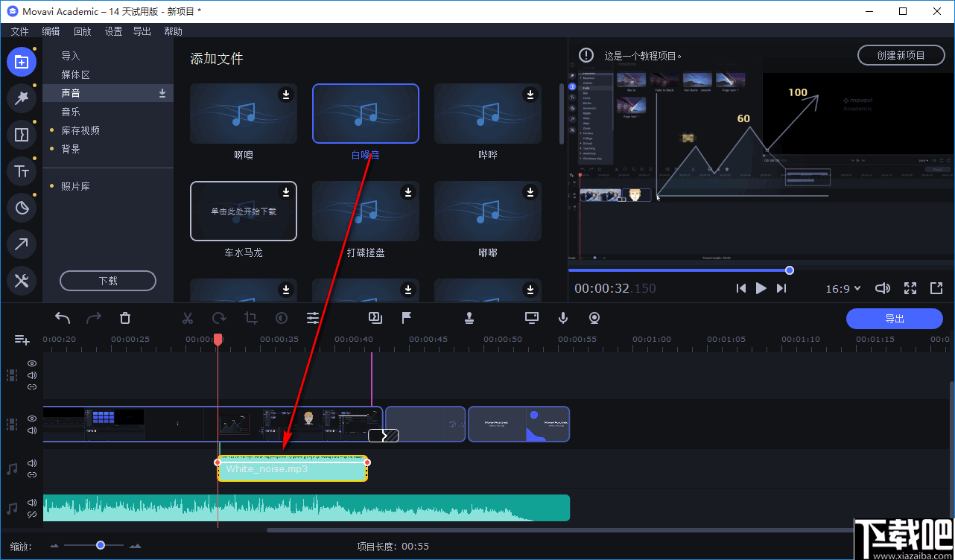Open the 帮助 menu
The width and height of the screenshot is (955, 560).
(x=172, y=31)
